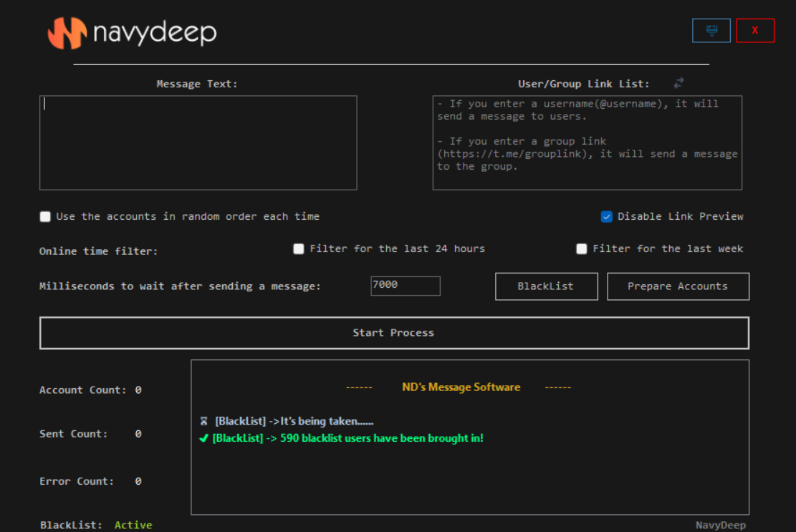Click Prepare Accounts button
This screenshot has height=532, width=796.
[x=678, y=286]
